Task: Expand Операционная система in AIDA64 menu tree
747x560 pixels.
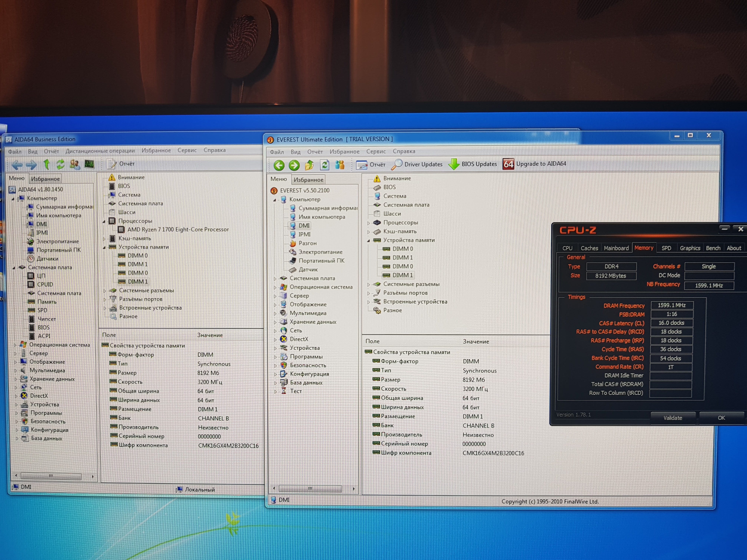Action: point(15,345)
